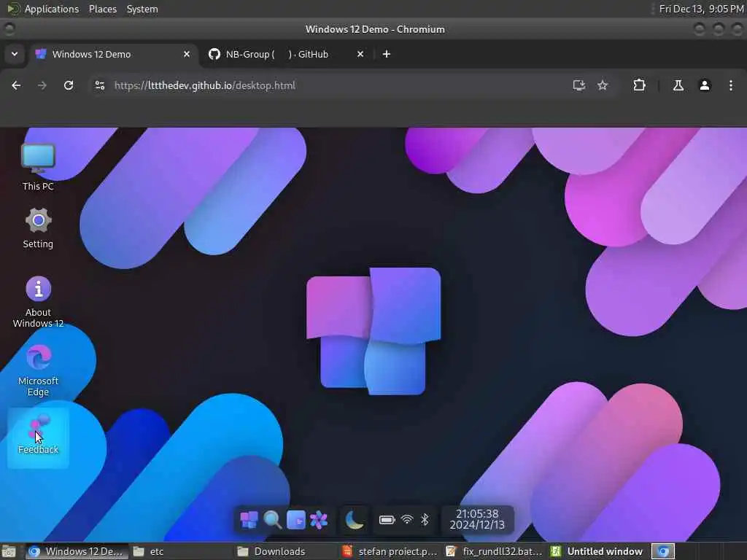Click the Chromium icon button in bottom panel

[663, 551]
